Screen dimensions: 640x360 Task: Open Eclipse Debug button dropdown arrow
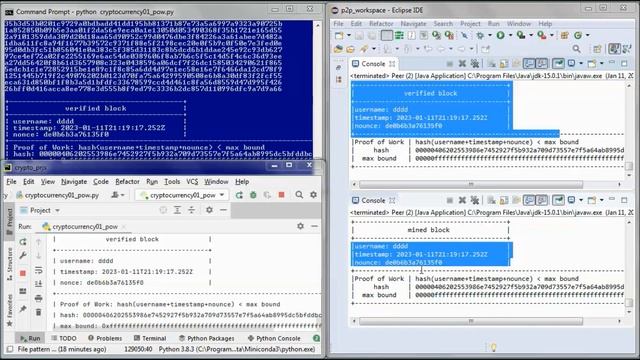[x=489, y=36]
